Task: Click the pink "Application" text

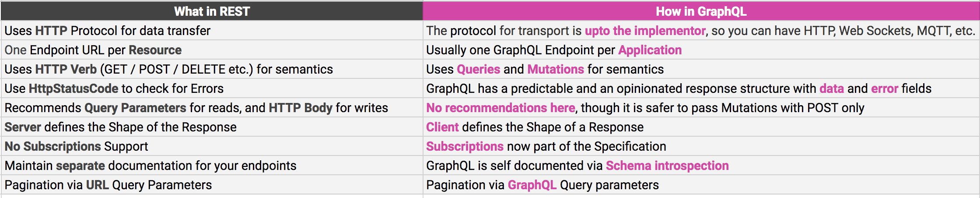Action: pyautogui.click(x=650, y=50)
